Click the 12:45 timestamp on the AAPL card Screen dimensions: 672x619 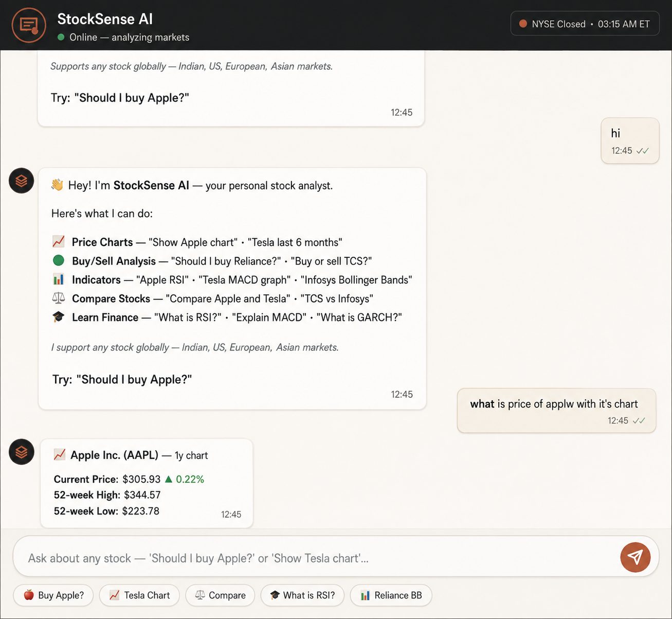pos(231,515)
